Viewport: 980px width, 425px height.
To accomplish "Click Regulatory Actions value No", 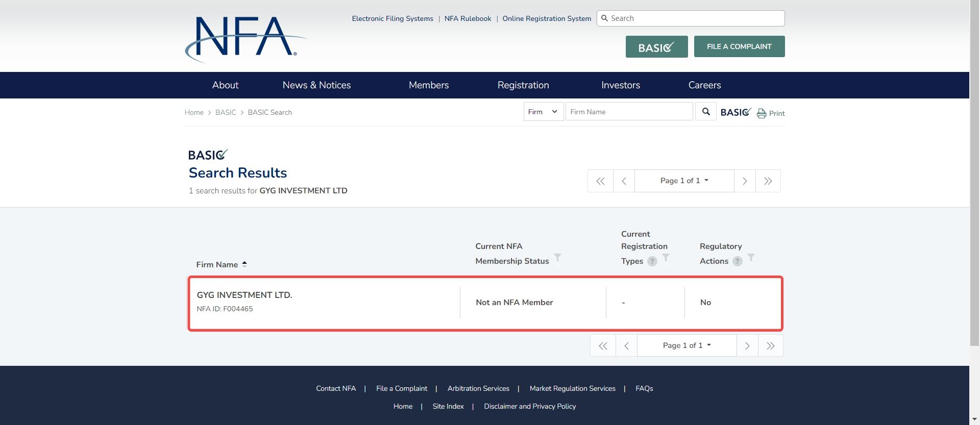I will point(705,303).
